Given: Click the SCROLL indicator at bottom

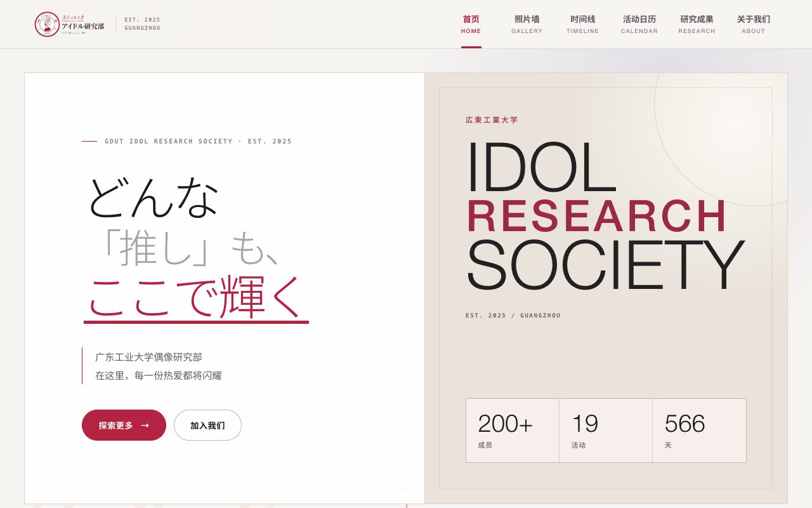Looking at the screenshot, I should (405, 488).
